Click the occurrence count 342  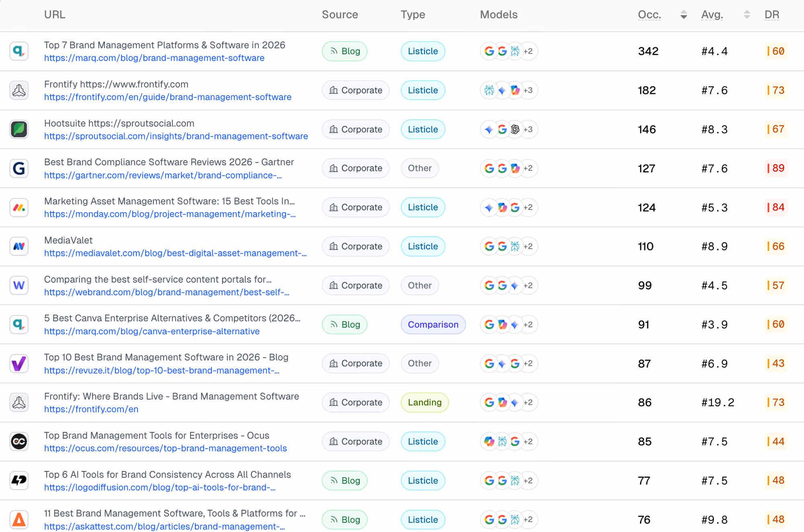pos(648,51)
